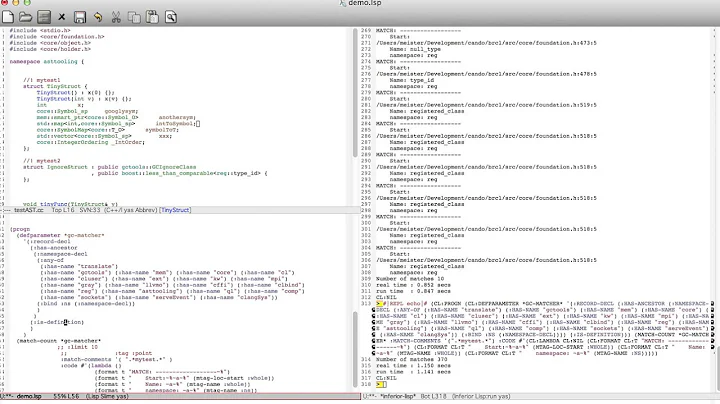Click the [TinyStruct] which-function indicator

pyautogui.click(x=175, y=210)
